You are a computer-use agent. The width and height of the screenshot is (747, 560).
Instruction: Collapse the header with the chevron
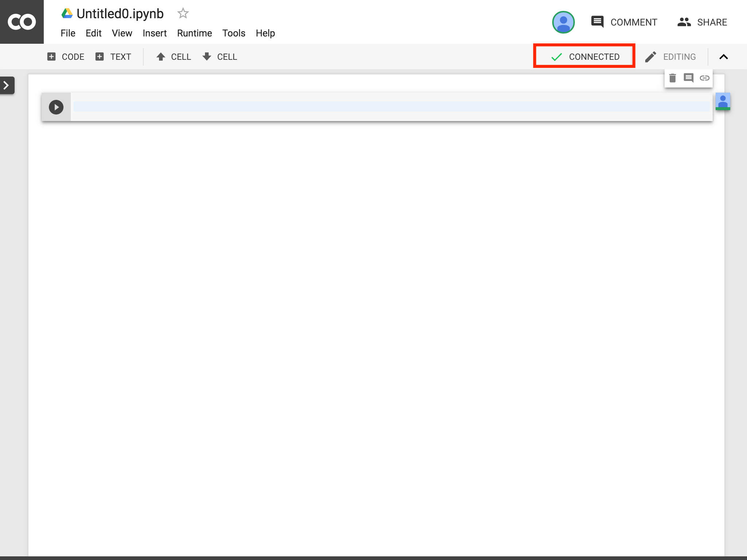(x=724, y=57)
